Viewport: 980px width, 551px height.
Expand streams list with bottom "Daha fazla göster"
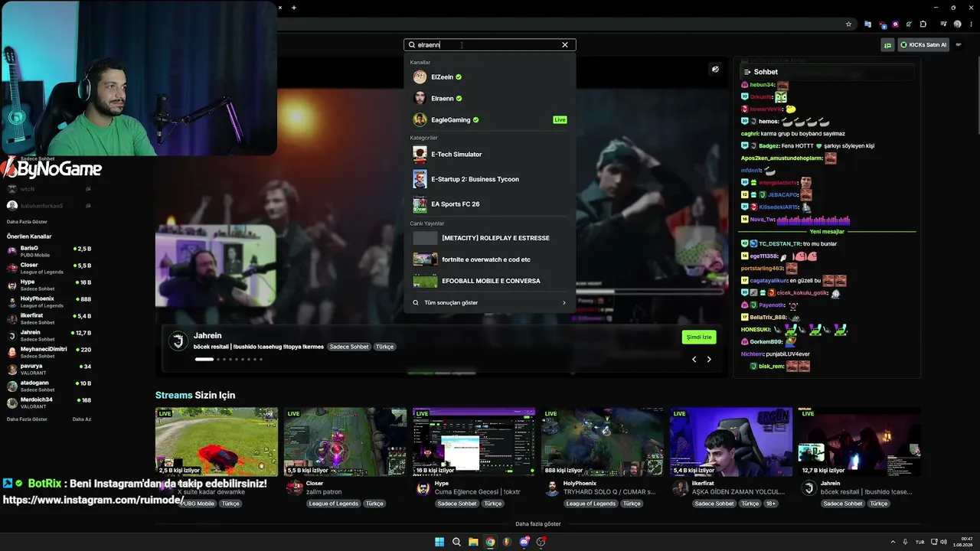coord(538,524)
